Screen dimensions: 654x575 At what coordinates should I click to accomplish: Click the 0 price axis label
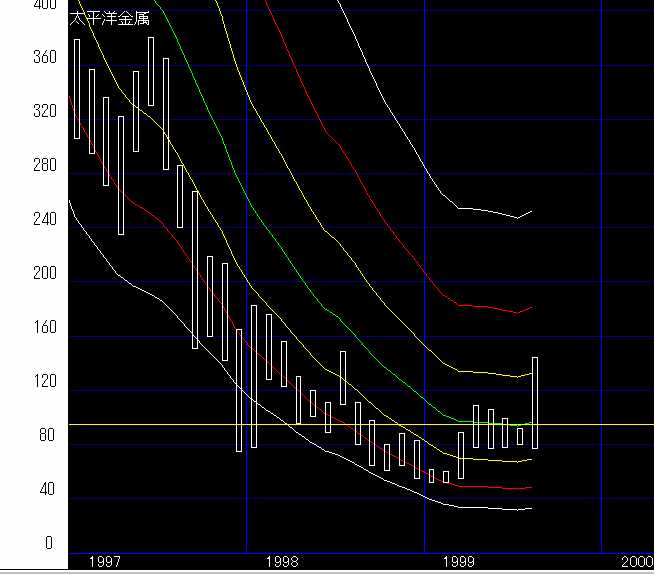click(49, 544)
